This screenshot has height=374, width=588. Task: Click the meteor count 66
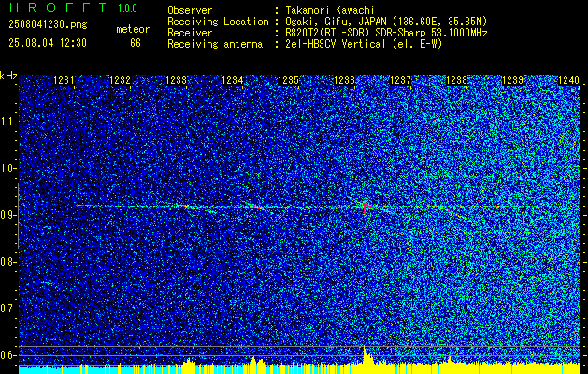pos(136,43)
